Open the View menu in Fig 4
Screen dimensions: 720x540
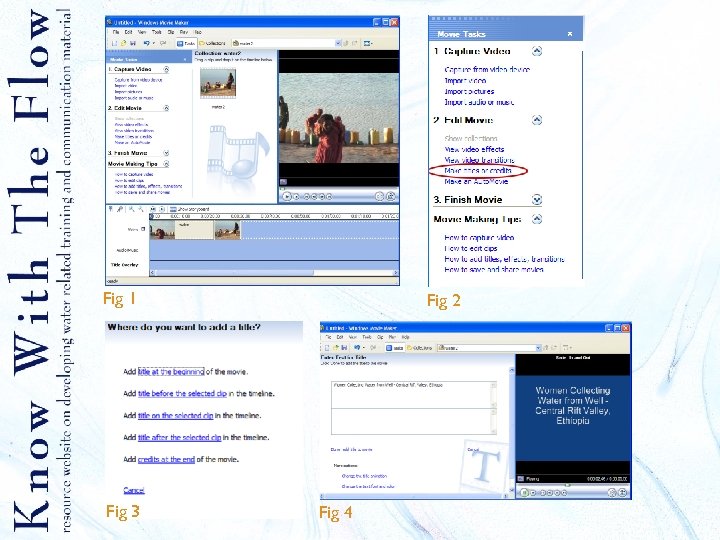tap(353, 337)
